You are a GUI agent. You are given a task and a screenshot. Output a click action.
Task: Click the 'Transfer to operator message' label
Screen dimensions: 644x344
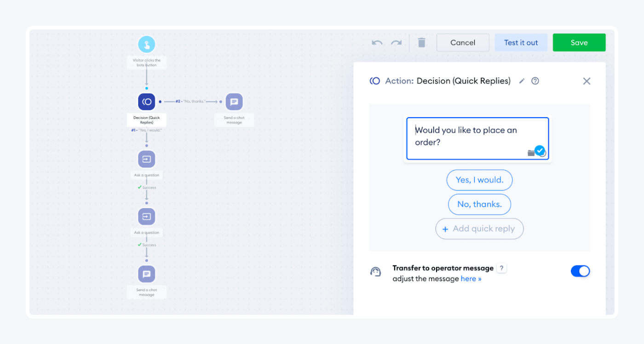pyautogui.click(x=443, y=268)
